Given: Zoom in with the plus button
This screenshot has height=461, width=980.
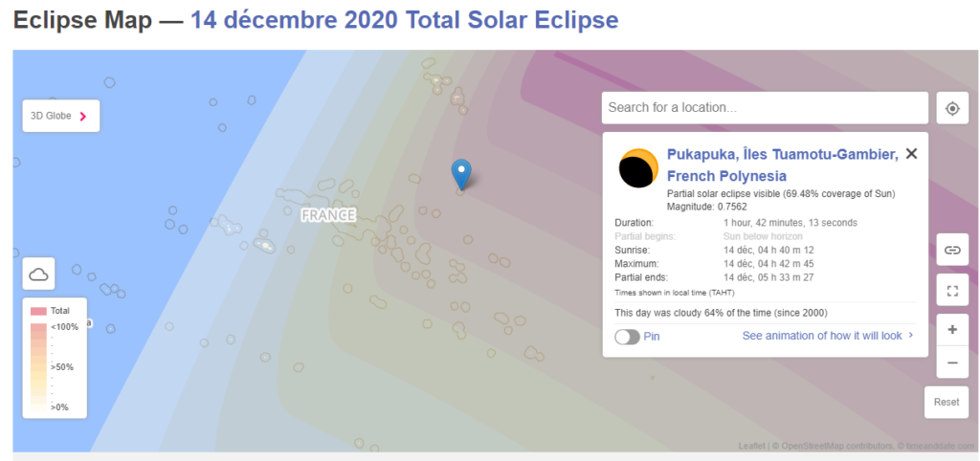Looking at the screenshot, I should (x=952, y=330).
